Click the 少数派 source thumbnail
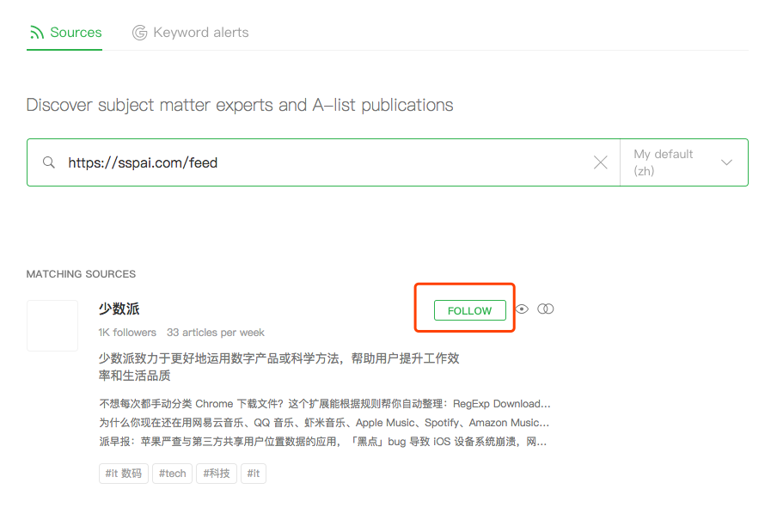 (x=52, y=326)
